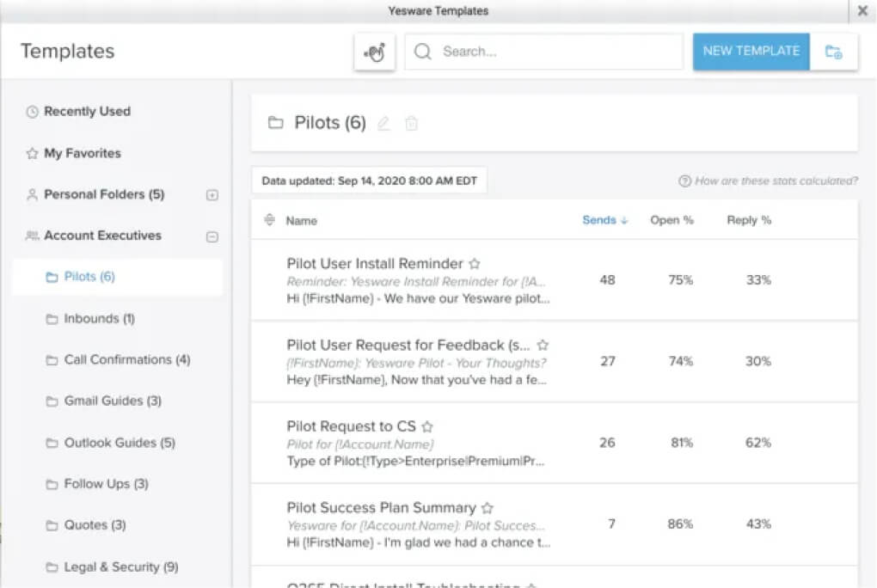Select Personal Folders (5)
Viewport: 877px width, 588px height.
pos(104,194)
